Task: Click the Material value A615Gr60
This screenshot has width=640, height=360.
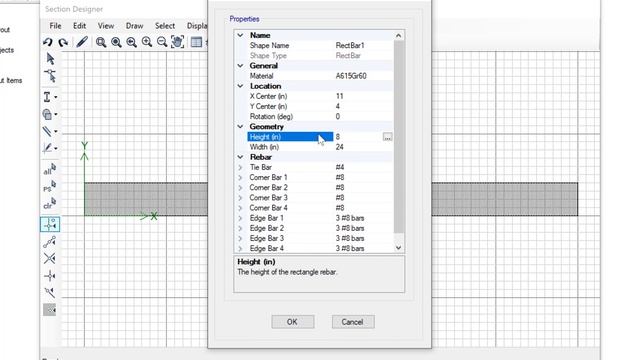Action: 351,76
